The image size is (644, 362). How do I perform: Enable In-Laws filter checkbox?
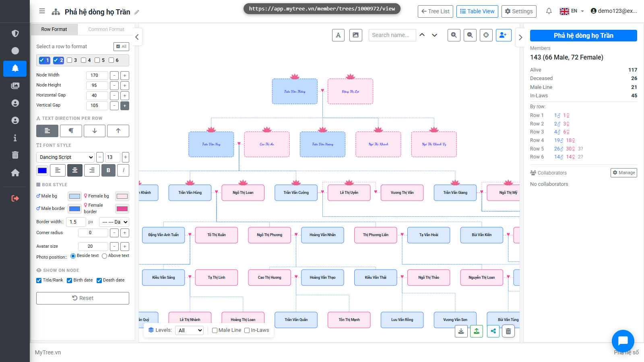tap(247, 330)
